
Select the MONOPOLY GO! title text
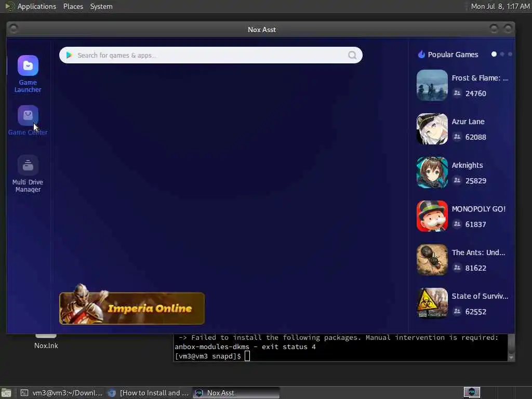(x=478, y=209)
